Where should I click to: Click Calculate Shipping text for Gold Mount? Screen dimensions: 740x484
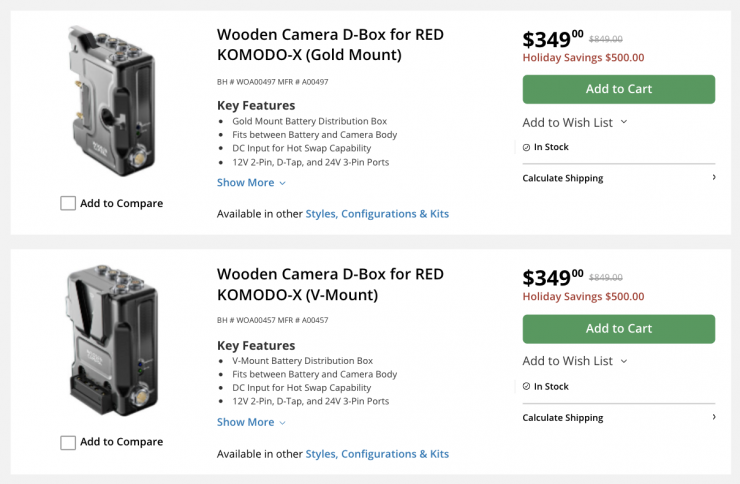pos(563,178)
